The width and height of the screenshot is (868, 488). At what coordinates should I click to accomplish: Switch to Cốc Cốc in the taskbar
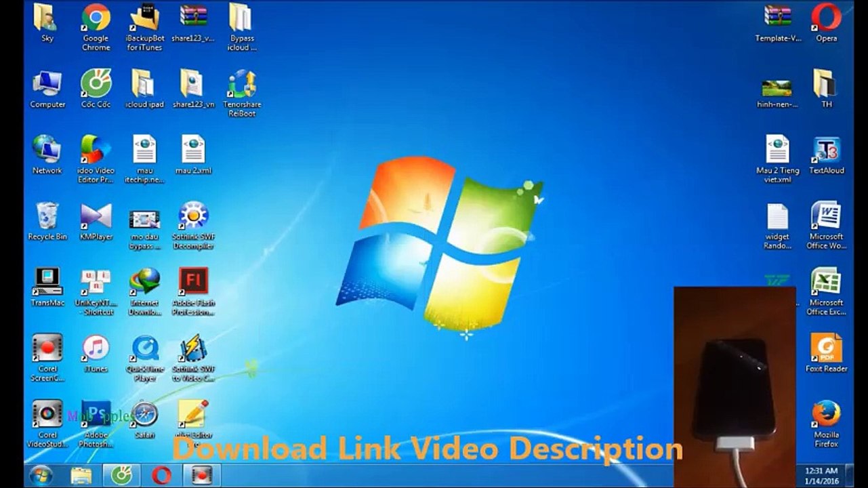[x=121, y=474]
